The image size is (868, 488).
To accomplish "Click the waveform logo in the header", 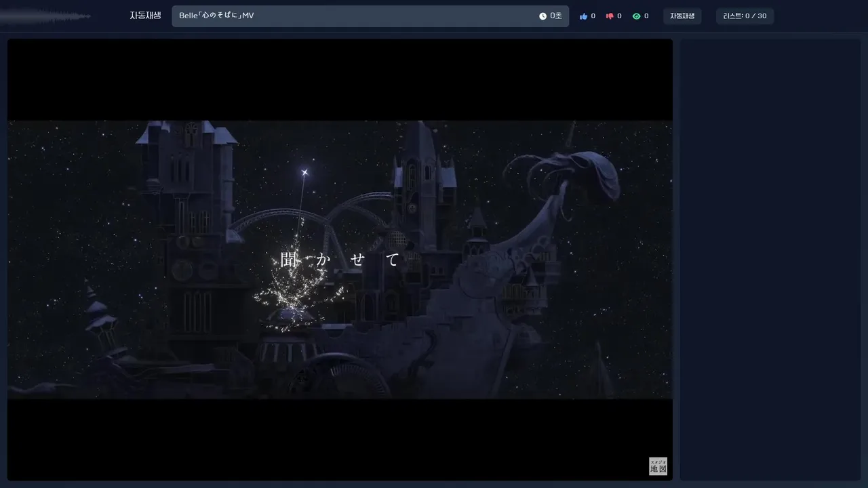I will 45,16.
